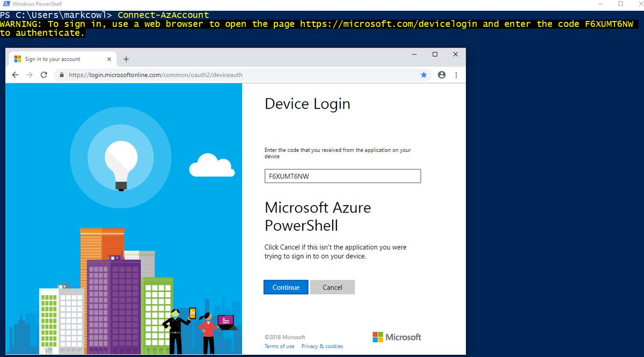Click the padlock site info icon
The height and width of the screenshot is (357, 644).
(x=62, y=75)
